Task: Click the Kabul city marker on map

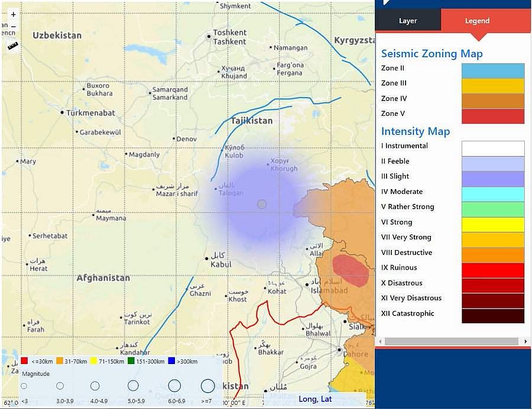Action: pos(206,258)
